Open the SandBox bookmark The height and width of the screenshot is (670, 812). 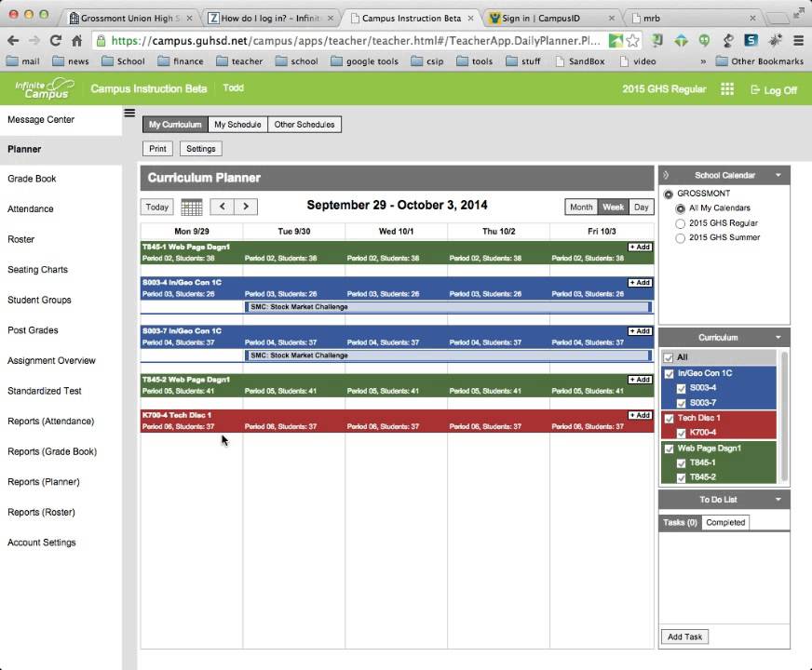point(580,61)
